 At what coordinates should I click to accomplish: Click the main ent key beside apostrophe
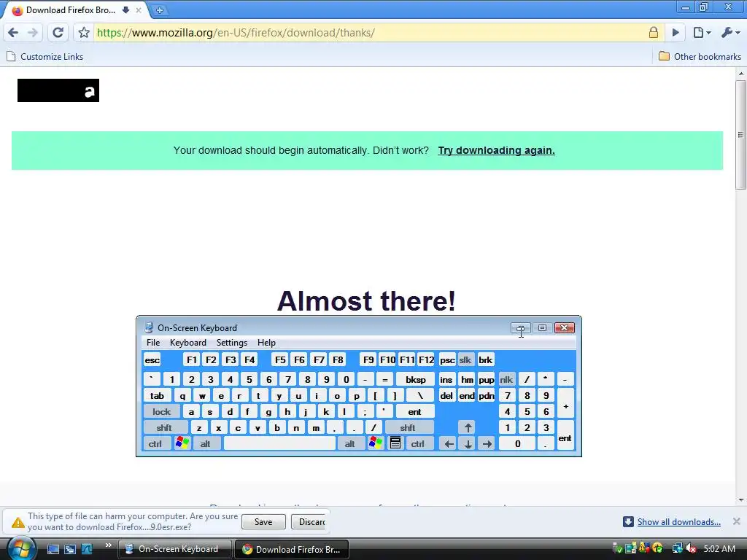pyautogui.click(x=414, y=412)
